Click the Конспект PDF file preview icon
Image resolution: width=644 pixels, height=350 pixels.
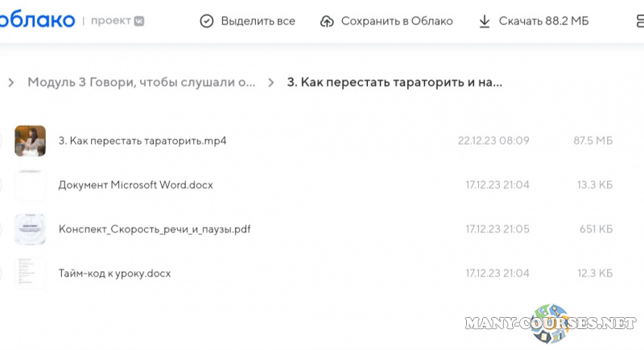tap(30, 229)
